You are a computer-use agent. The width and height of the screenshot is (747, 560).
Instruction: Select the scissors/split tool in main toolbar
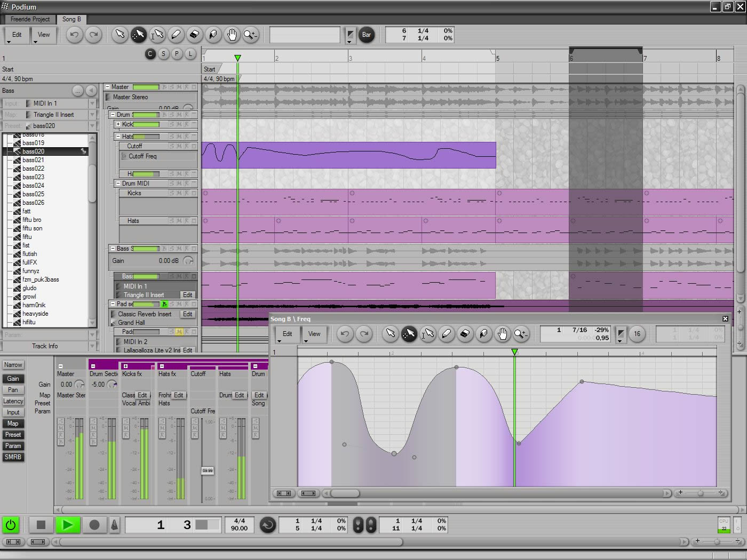click(x=213, y=35)
